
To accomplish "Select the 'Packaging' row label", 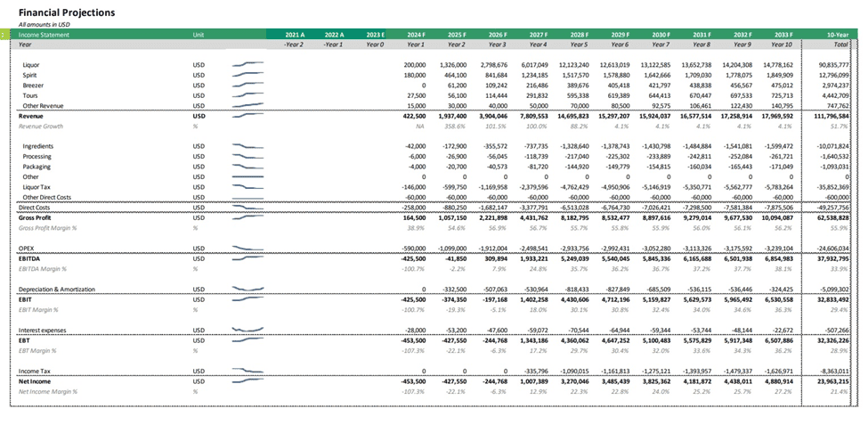I will pos(36,167).
